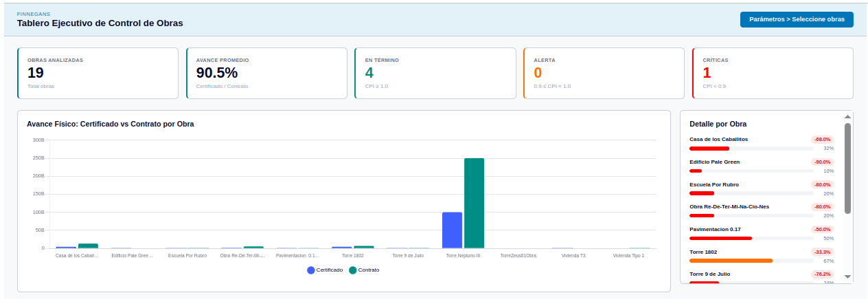868x304 pixels.
Task: Click the -68.0% badge for Casa de los Caballitos
Action: [822, 139]
